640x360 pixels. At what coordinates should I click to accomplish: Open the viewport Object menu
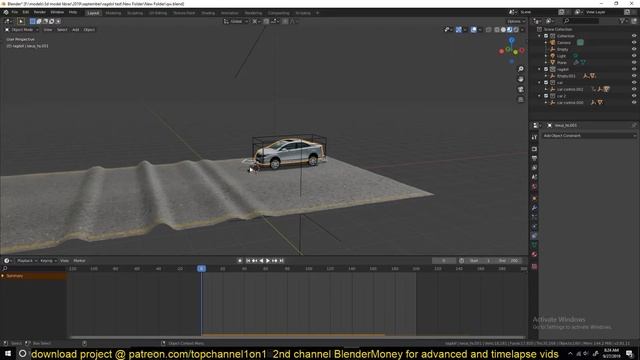pos(89,30)
